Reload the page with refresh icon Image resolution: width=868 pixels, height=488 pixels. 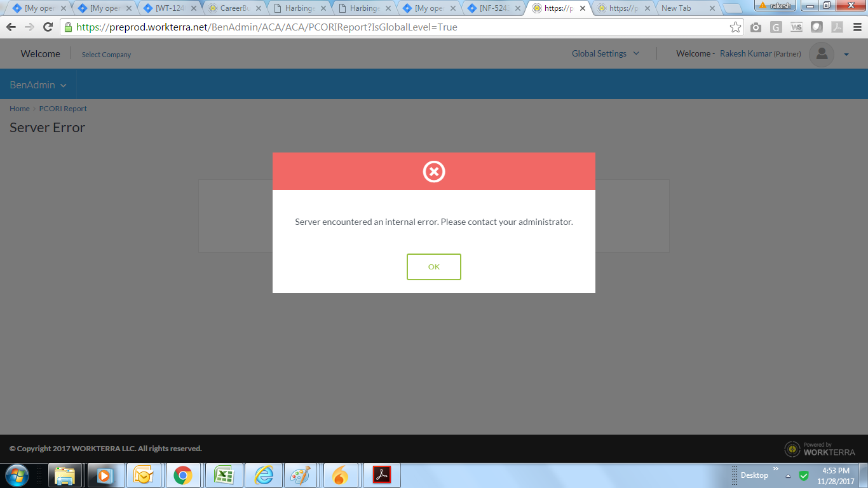[x=48, y=27]
